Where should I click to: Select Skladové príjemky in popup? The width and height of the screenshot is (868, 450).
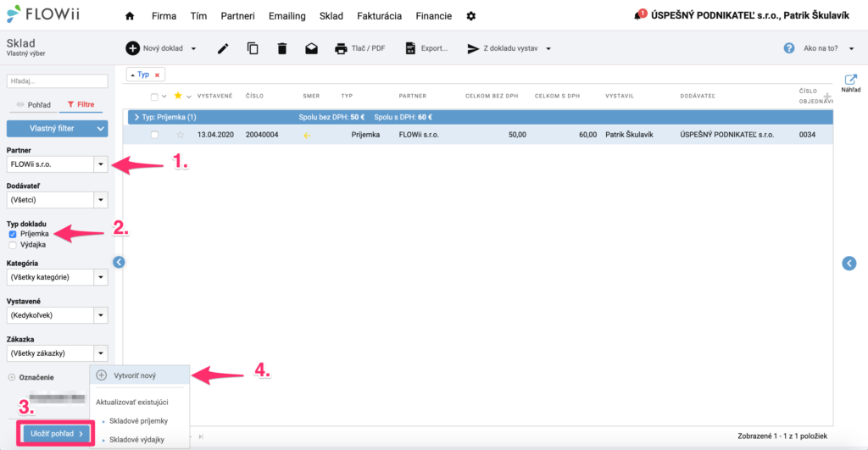(138, 421)
